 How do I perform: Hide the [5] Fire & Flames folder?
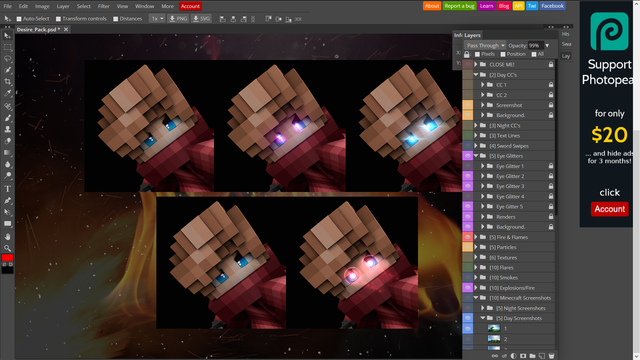point(467,237)
